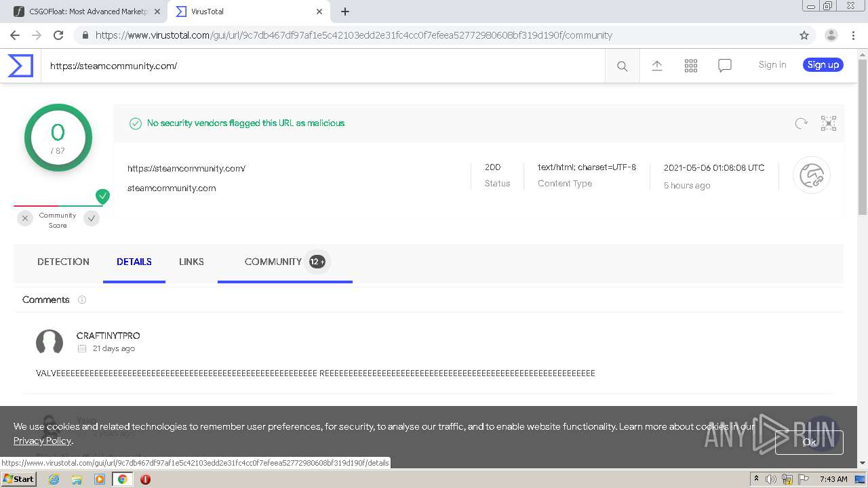Click the reanalyze refresh icon
The image size is (868, 488).
tap(802, 123)
